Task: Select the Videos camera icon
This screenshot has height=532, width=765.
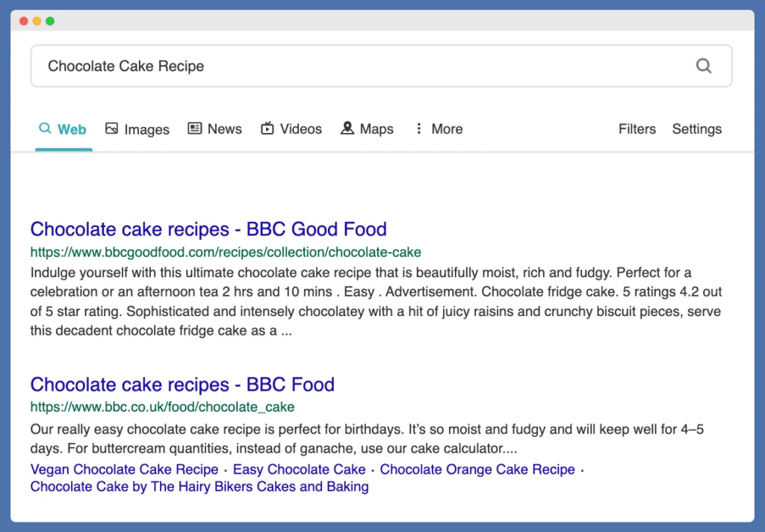Action: coord(267,129)
